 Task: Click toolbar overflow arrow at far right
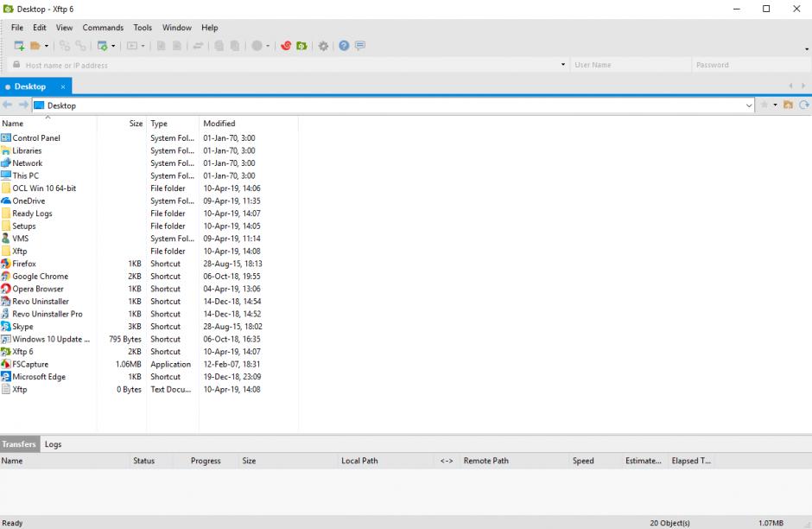[806, 49]
